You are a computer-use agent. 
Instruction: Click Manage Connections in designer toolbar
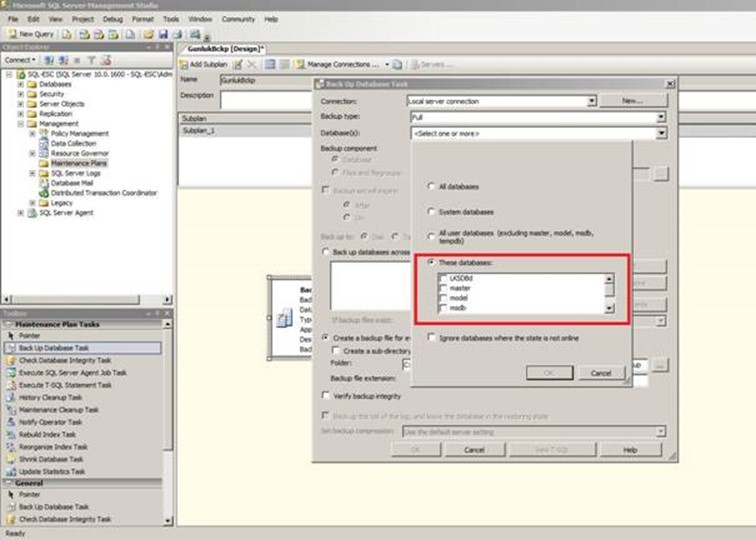pyautogui.click(x=337, y=64)
